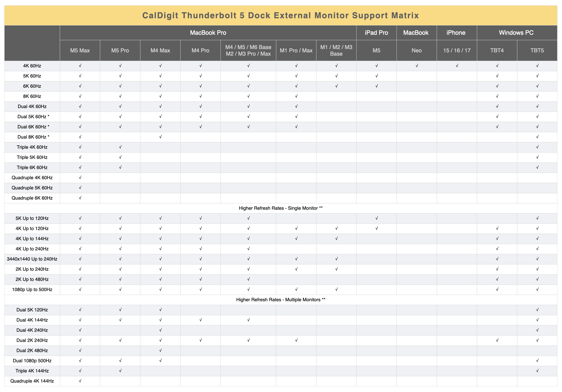The image size is (562, 392).
Task: Select the 1080p Up to 500Hz row label
Action: [32, 289]
